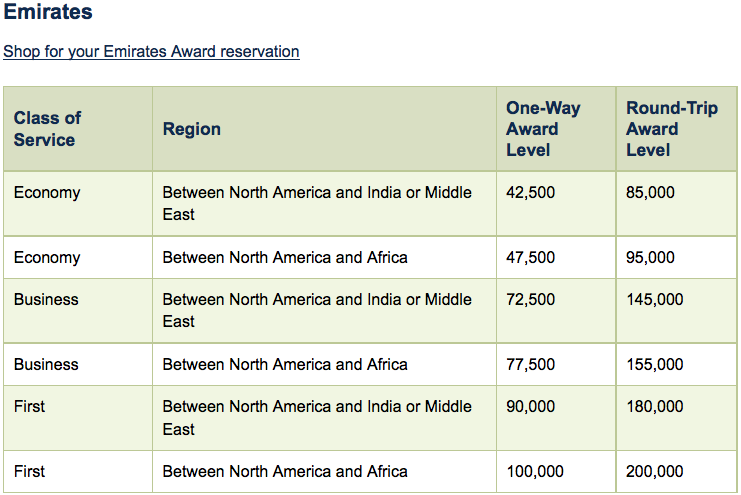Click the Round-Trip Award Level header
The width and height of the screenshot is (741, 495).
[671, 129]
